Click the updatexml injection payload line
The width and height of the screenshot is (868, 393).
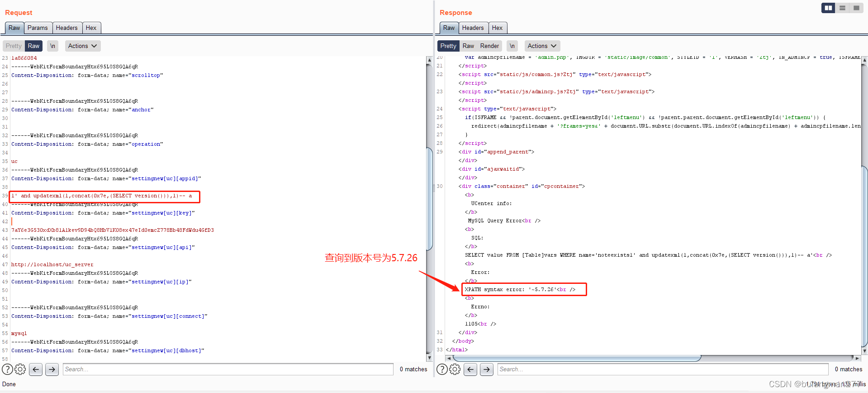[x=102, y=196]
